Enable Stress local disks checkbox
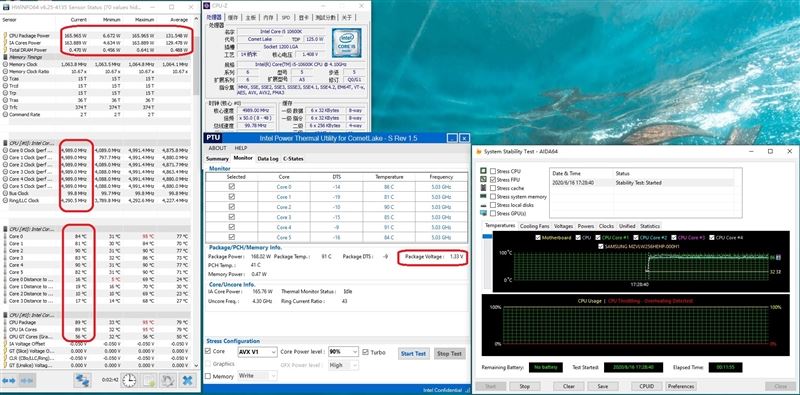Viewport: 800px width, 395px height. tap(493, 205)
